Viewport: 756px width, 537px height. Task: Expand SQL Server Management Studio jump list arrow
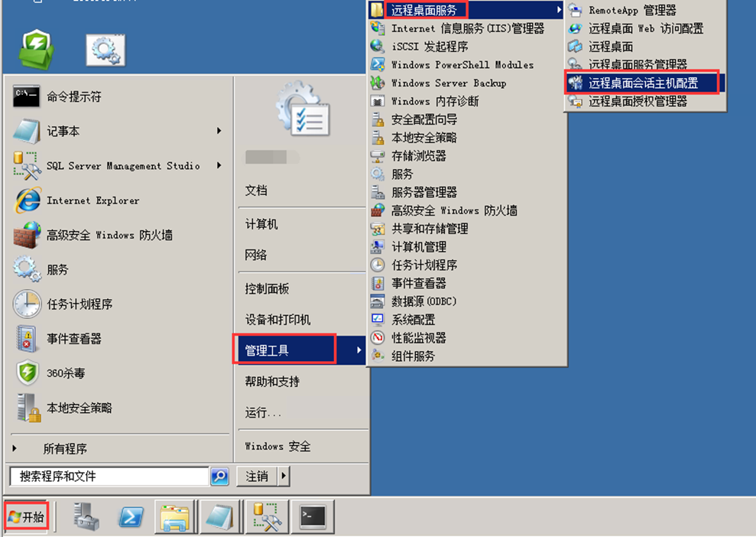[219, 165]
